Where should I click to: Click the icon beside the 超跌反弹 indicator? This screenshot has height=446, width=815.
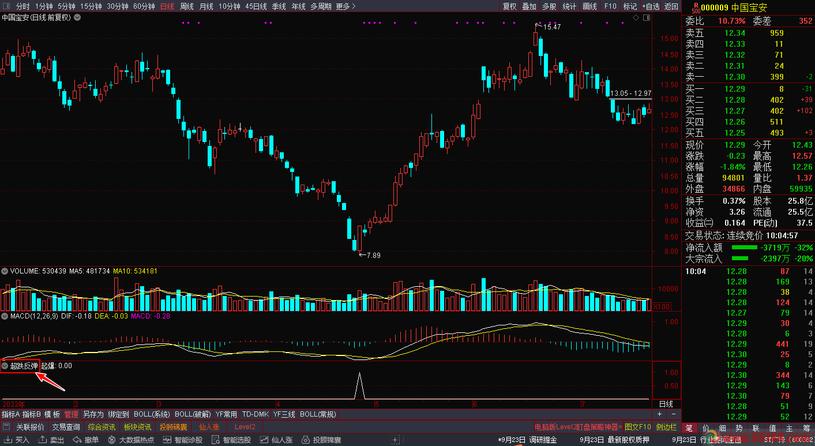tap(5, 366)
